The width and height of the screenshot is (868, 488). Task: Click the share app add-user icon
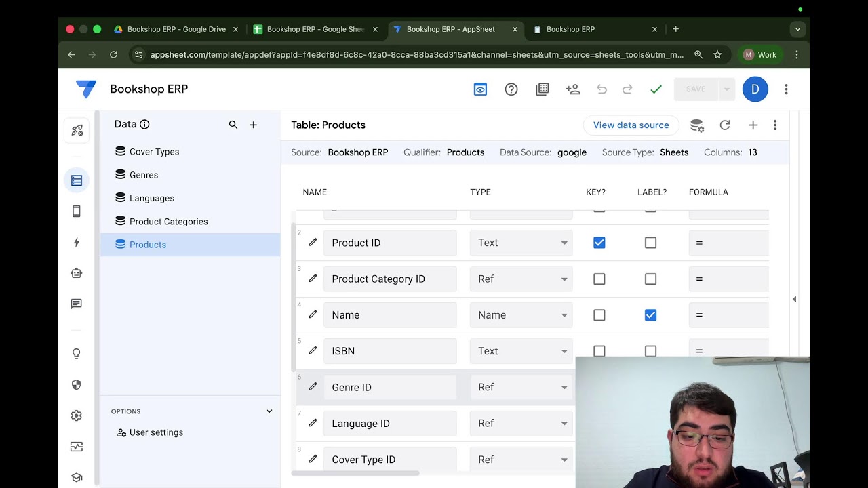[x=573, y=89]
